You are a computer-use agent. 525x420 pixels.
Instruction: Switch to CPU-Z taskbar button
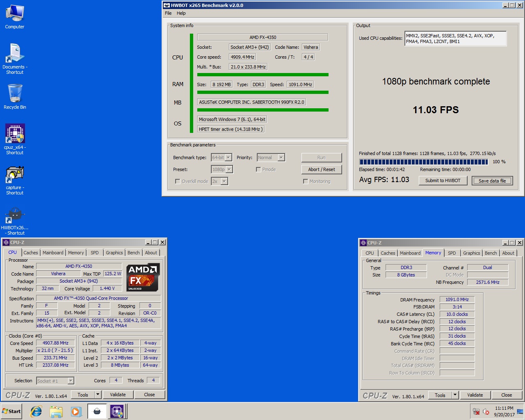117,411
